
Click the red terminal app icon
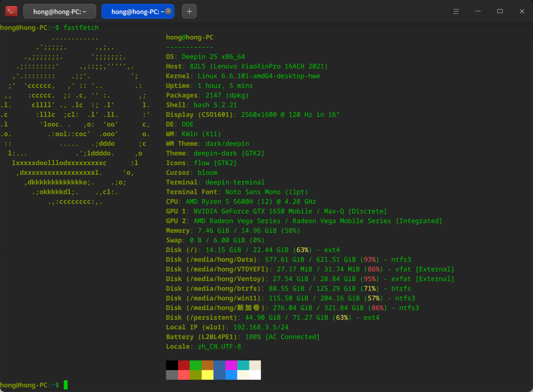click(11, 11)
